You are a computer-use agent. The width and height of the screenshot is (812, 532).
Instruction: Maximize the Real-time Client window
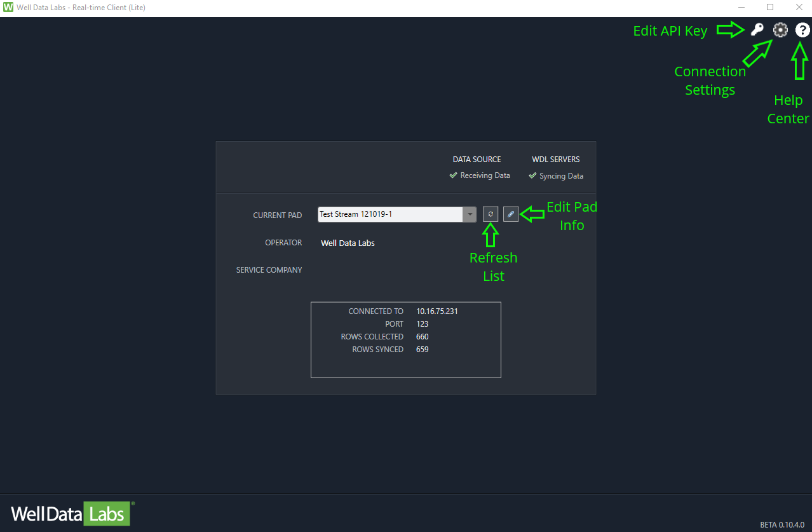[x=770, y=8]
